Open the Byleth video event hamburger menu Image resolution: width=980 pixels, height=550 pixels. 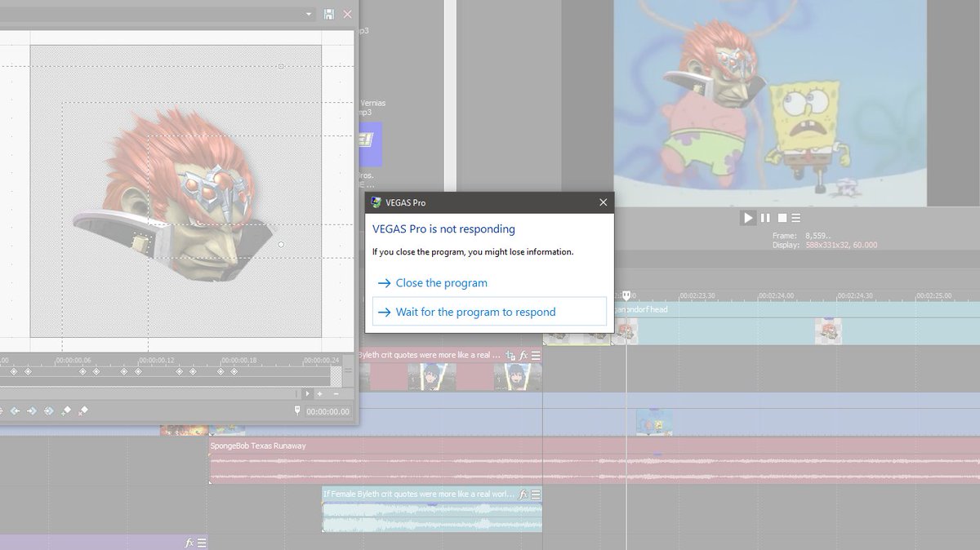click(536, 356)
